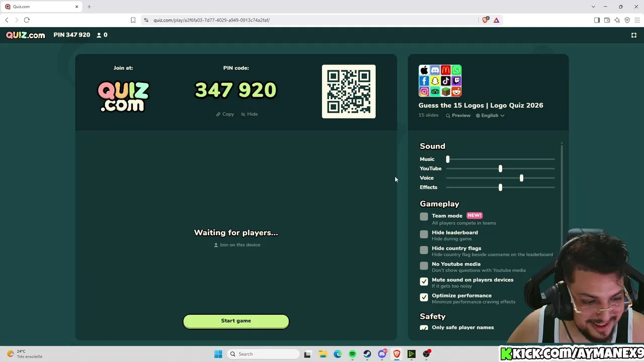Click the Windows taskbar Search box
This screenshot has width=644, height=362.
(263, 354)
